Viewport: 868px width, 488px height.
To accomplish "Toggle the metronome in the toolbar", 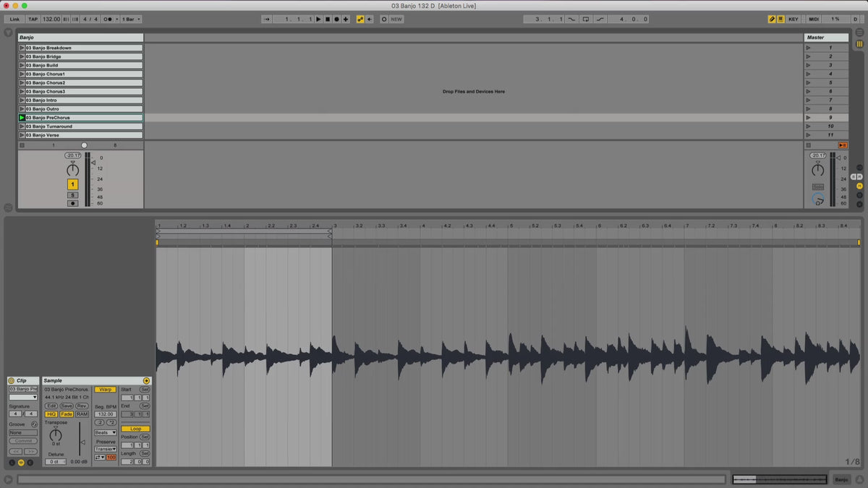I will (x=109, y=19).
